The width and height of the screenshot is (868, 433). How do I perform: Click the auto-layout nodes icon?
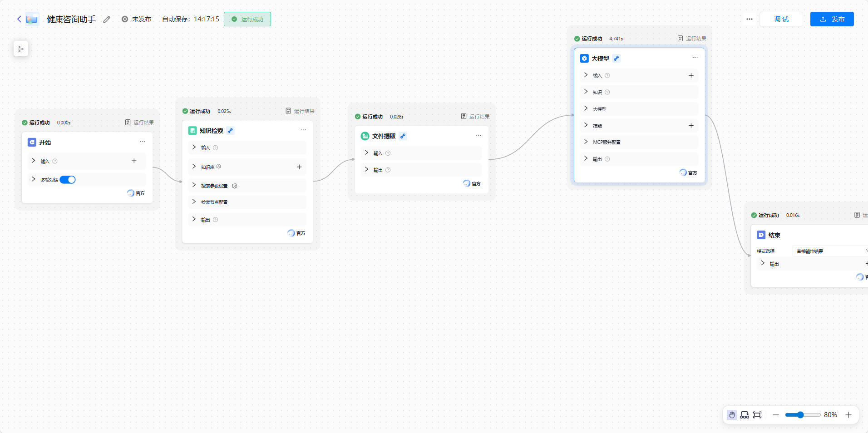(x=745, y=415)
